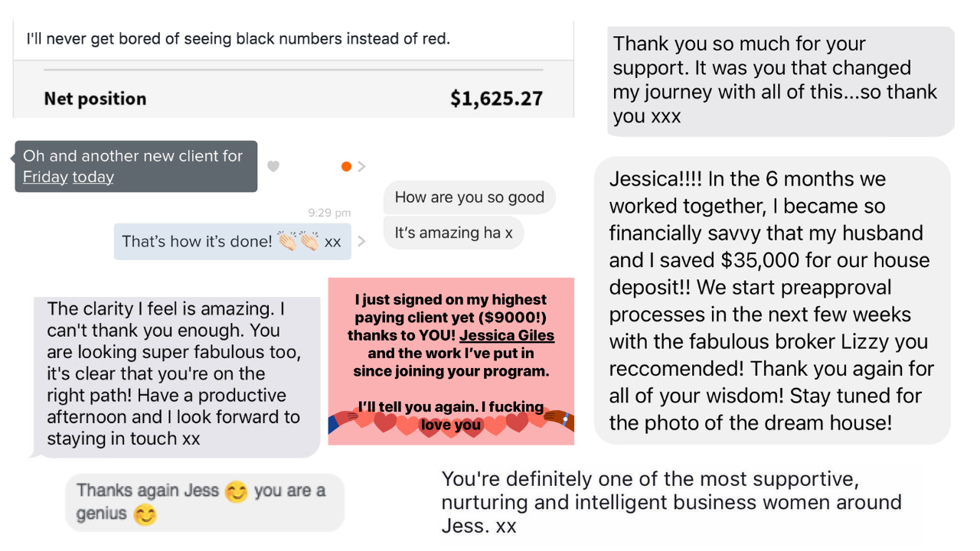The width and height of the screenshot is (980, 551).
Task: Click the 9:29 pm timestamp
Action: coord(329,213)
